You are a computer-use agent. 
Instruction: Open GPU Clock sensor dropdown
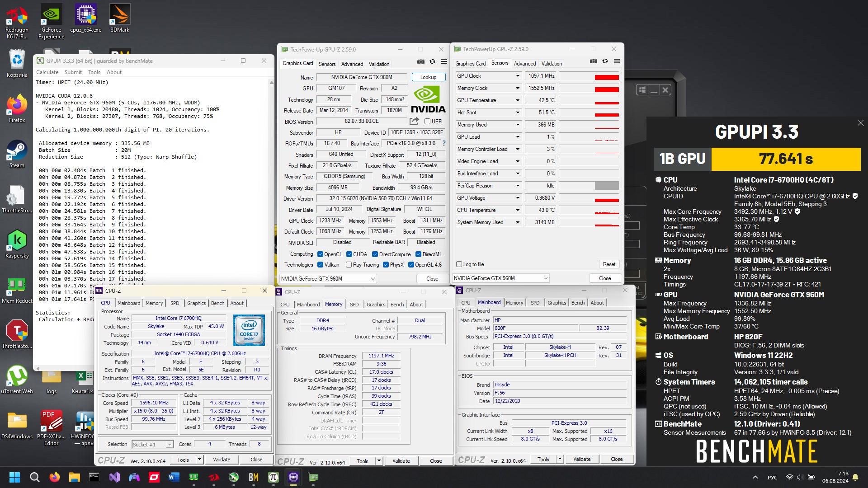click(x=518, y=76)
